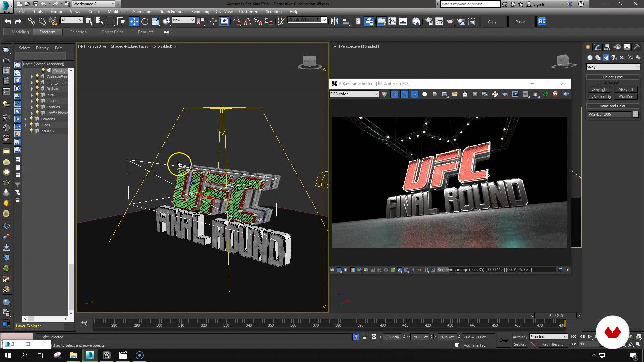Click green refresh icon in frame buffer

545,94
